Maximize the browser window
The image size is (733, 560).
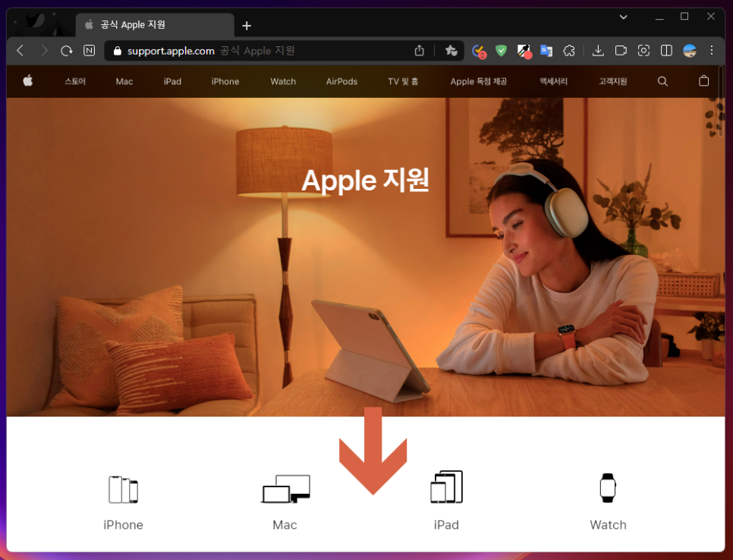point(684,17)
